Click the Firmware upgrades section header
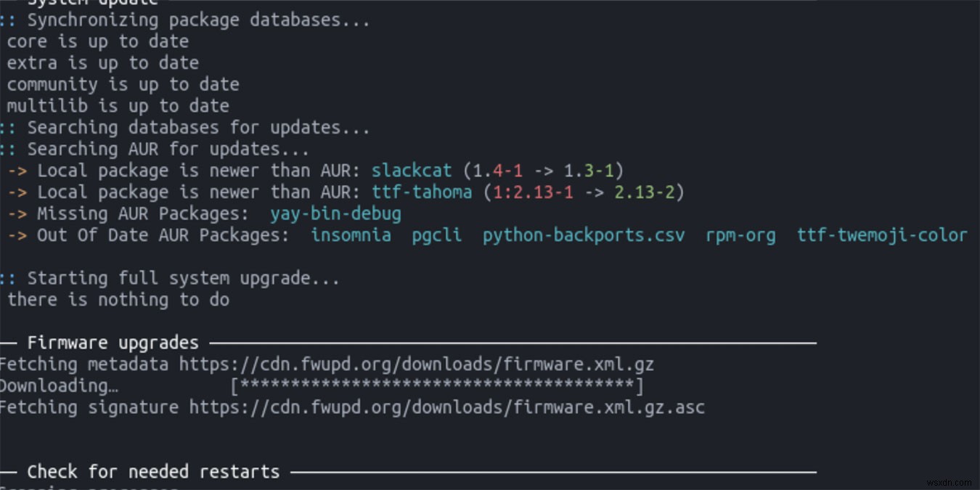 coord(113,343)
